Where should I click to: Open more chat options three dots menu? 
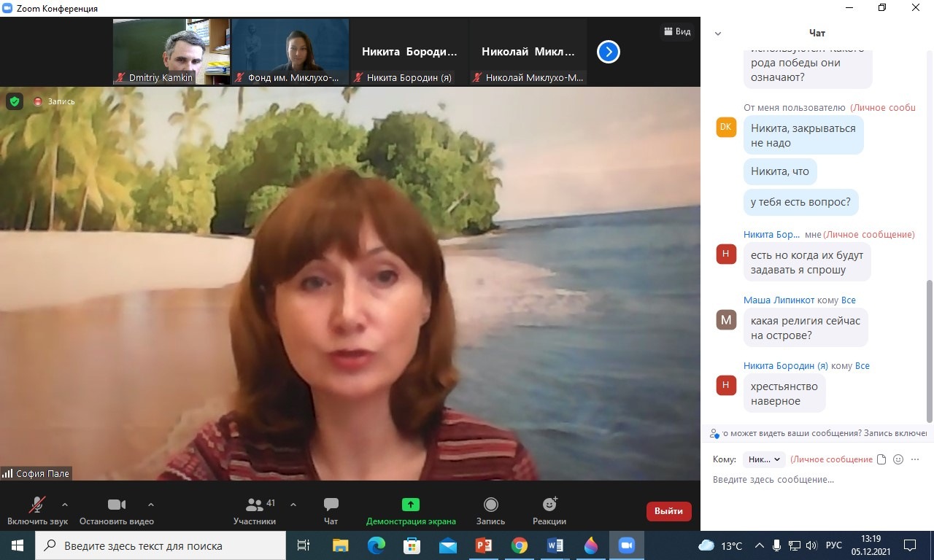916,459
